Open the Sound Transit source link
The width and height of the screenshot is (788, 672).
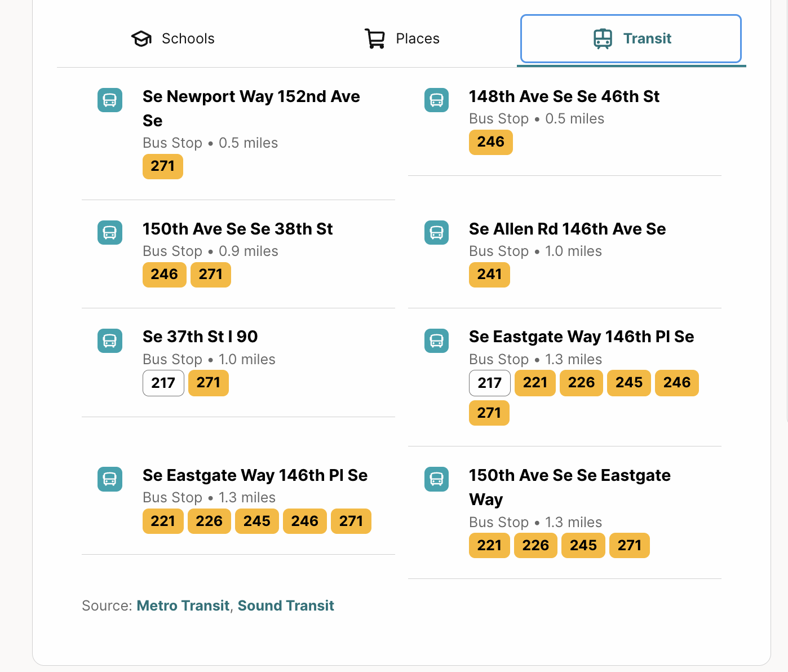pyautogui.click(x=286, y=605)
